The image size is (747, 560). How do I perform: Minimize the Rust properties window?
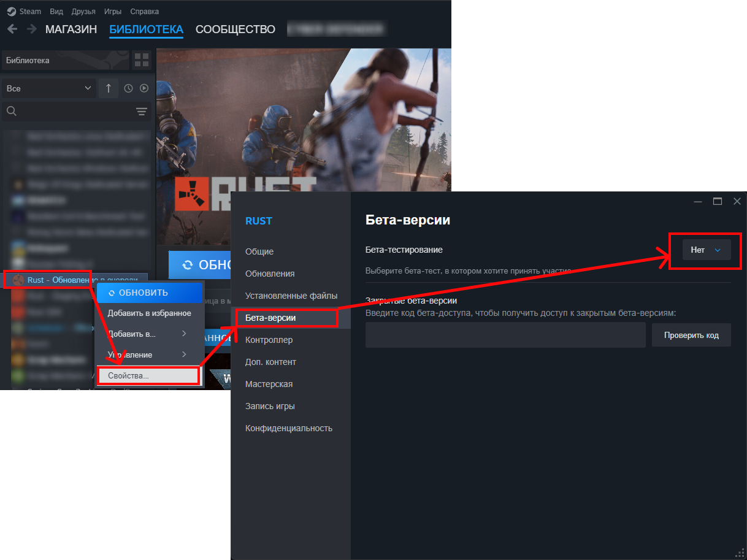pos(697,202)
